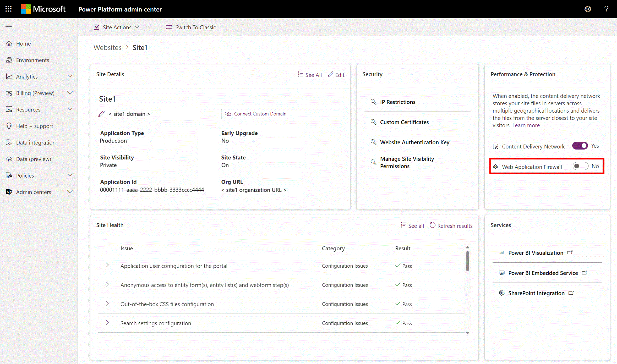
Task: Click the Custom Certificates icon
Action: pyautogui.click(x=374, y=122)
